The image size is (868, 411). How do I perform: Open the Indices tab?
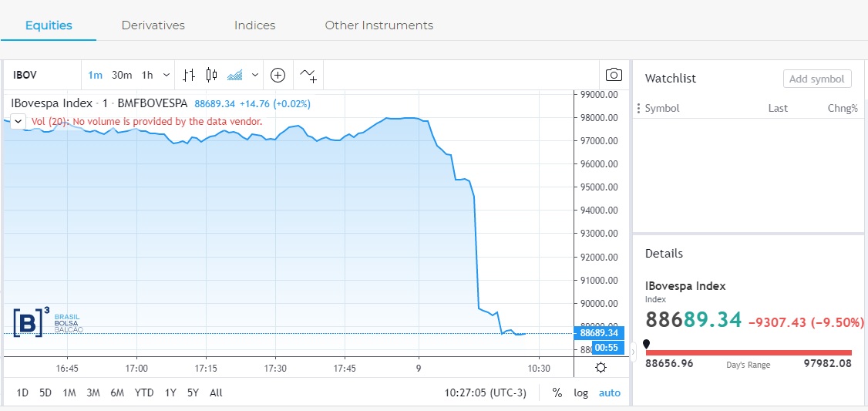254,25
